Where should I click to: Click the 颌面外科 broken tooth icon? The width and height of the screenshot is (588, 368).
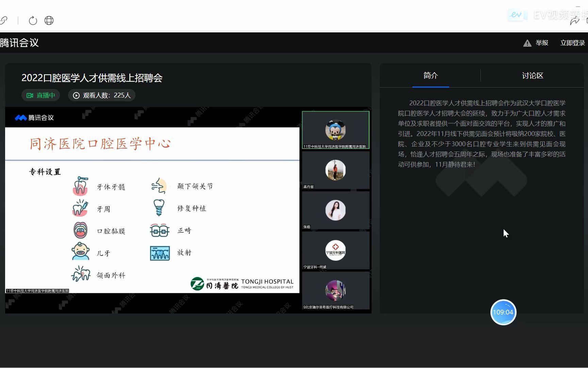pos(81,274)
